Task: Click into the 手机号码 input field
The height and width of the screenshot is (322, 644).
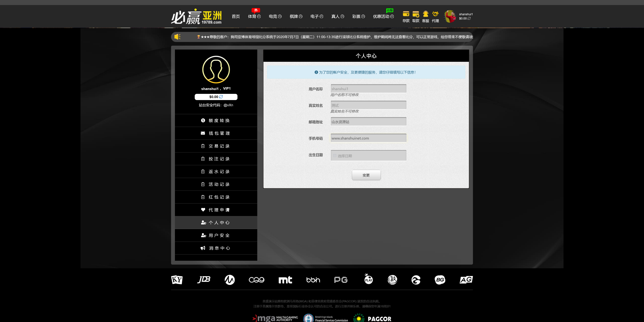Action: tap(368, 138)
